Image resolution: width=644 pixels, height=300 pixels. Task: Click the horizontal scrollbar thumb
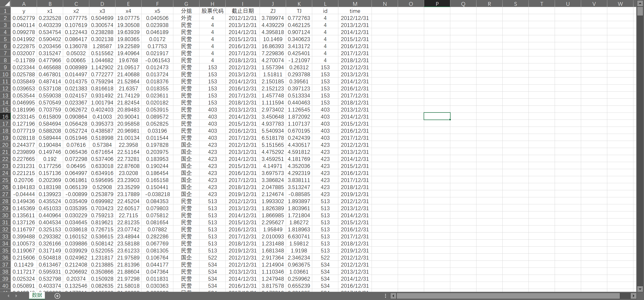508,296
